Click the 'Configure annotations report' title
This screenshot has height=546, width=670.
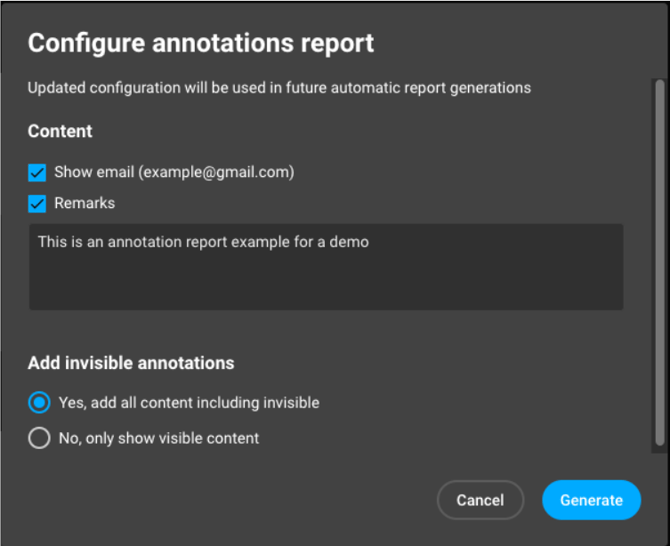pyautogui.click(x=201, y=43)
